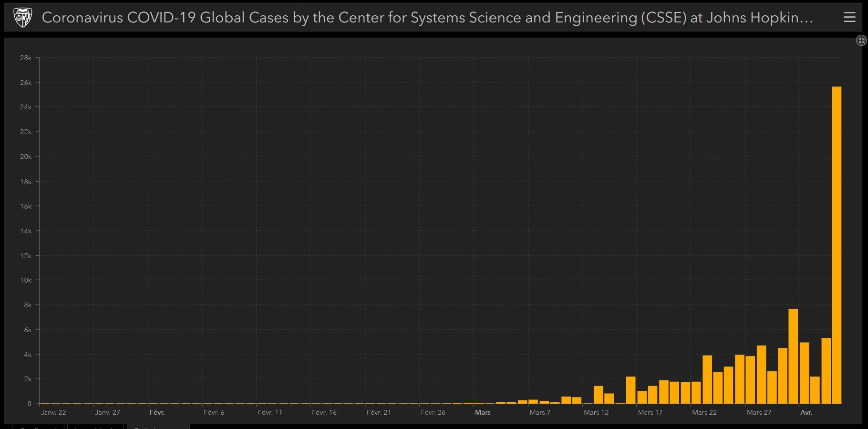Click the 28k y-axis label
Image resolution: width=868 pixels, height=429 pixels.
coord(26,58)
